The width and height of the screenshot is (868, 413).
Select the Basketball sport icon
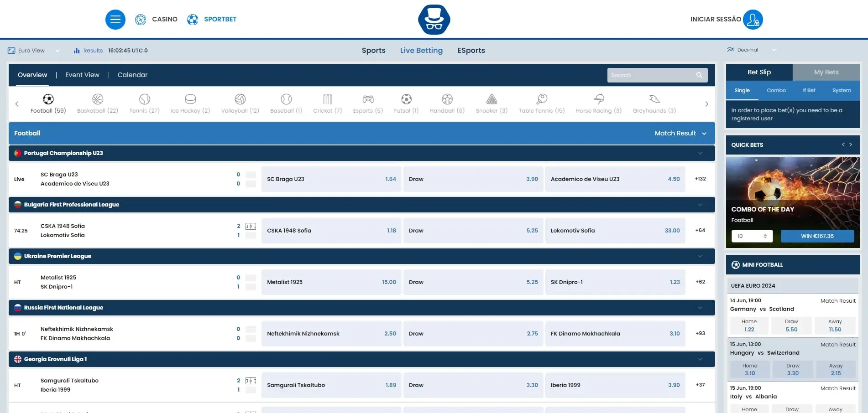(x=98, y=99)
